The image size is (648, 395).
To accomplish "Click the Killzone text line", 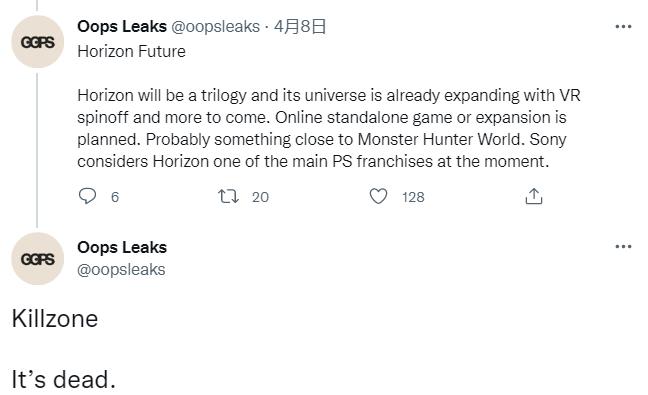I will [55, 319].
